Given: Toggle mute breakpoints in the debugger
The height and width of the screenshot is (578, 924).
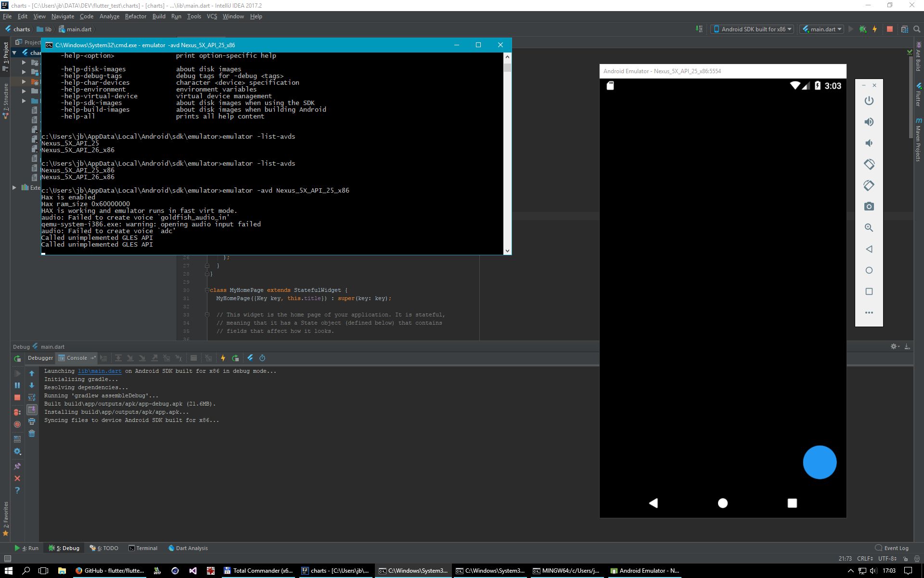Looking at the screenshot, I should click(18, 424).
